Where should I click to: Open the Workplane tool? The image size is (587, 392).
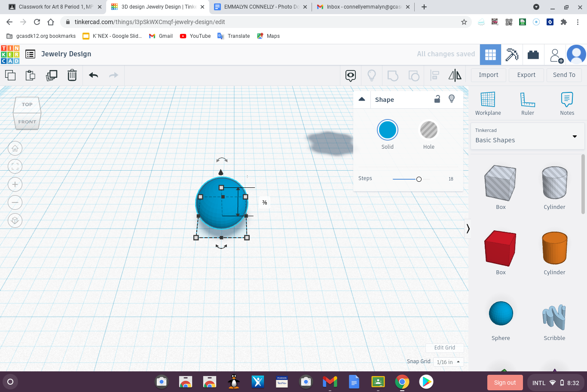pyautogui.click(x=488, y=103)
